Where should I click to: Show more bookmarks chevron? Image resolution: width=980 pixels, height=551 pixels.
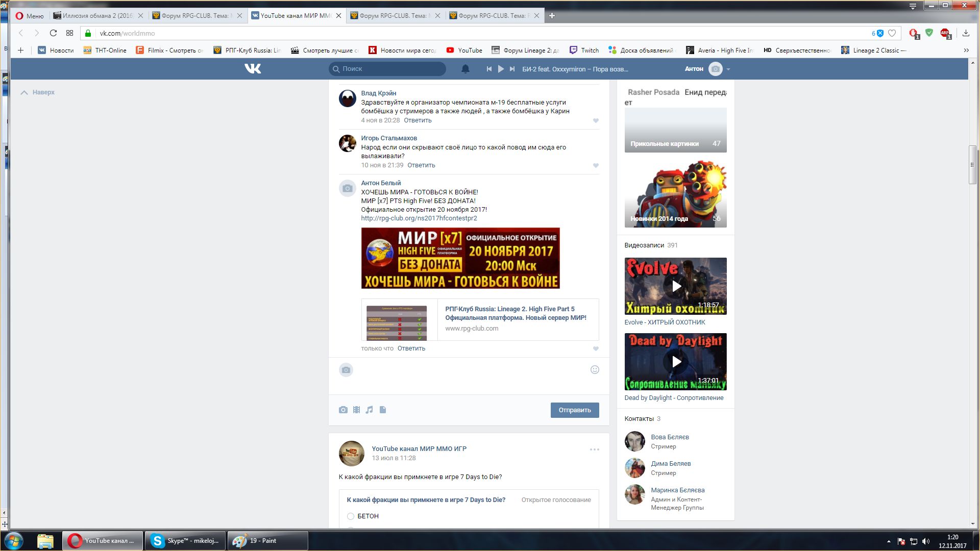[x=966, y=50]
